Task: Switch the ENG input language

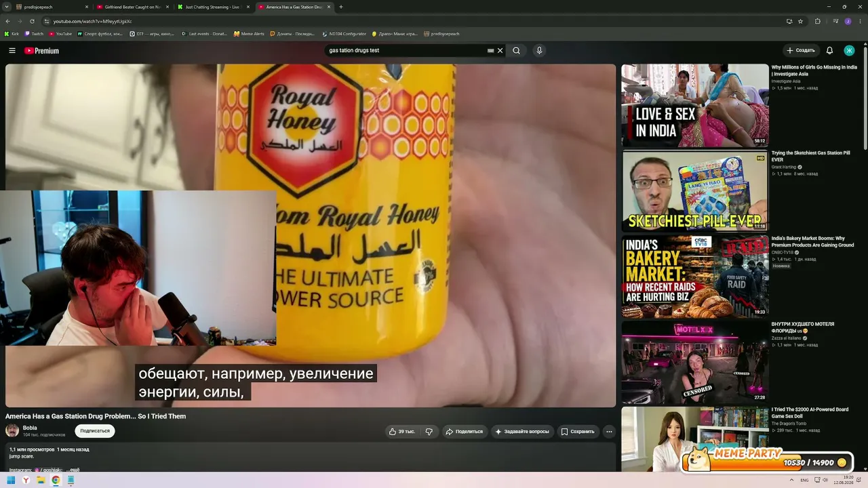Action: 804,481
